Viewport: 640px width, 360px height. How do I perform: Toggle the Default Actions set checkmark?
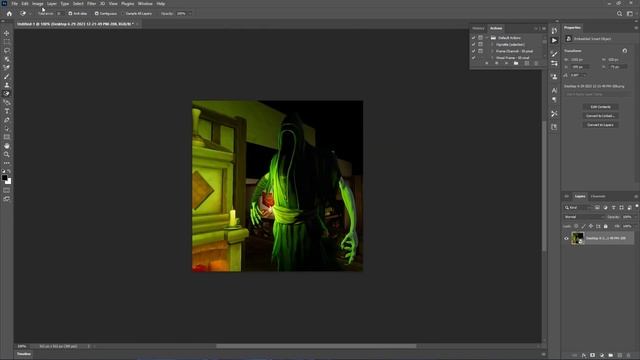(473, 38)
